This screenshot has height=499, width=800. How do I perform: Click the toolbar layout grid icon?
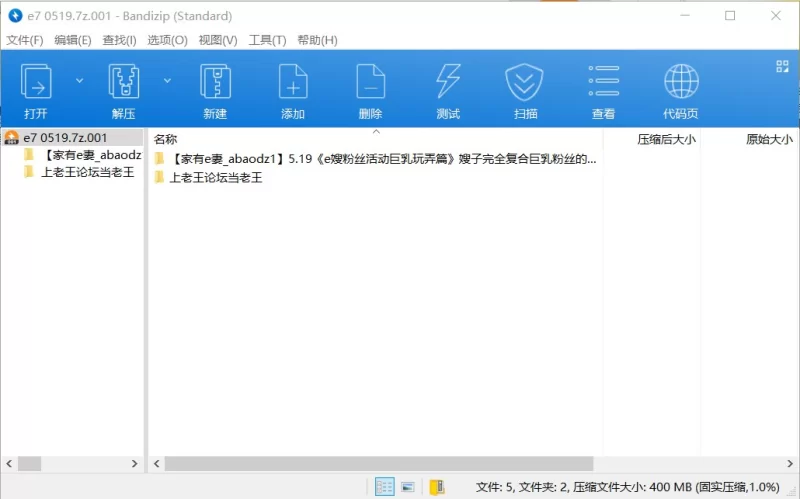pos(782,66)
